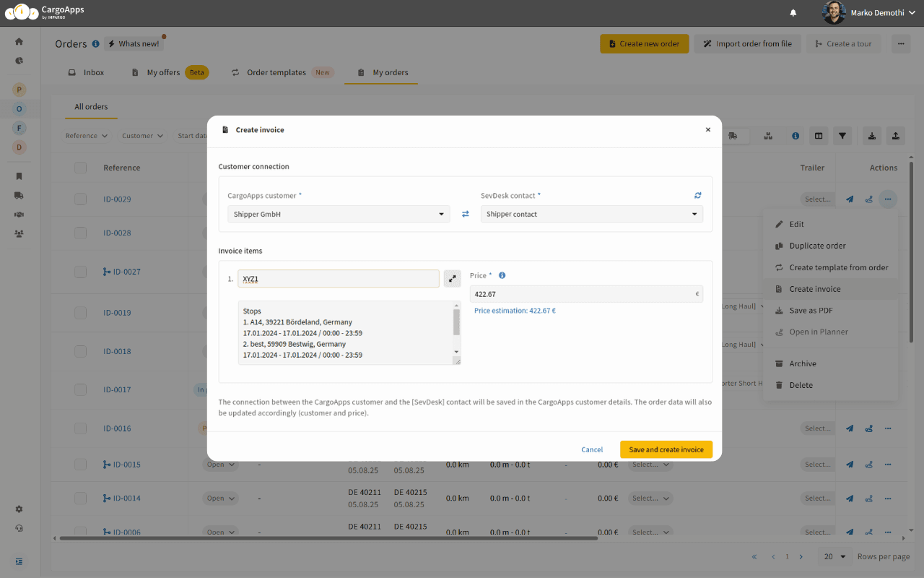Screen dimensions: 924x578
Task: Switch to the My offers tab
Action: click(x=163, y=72)
